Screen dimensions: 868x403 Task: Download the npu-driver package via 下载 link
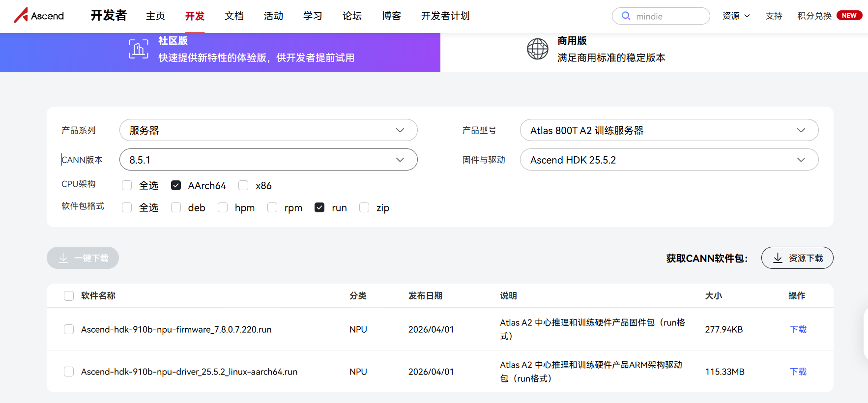[798, 372]
